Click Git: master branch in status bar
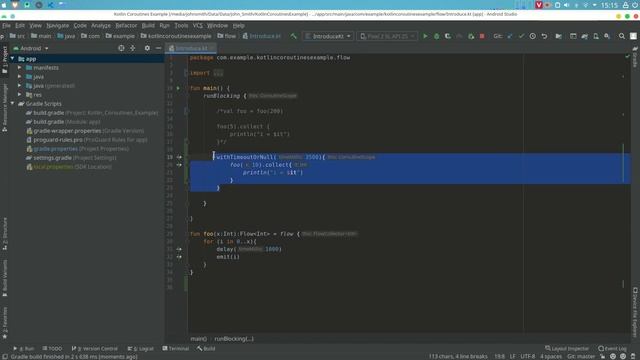The width and height of the screenshot is (640, 360). [x=581, y=356]
